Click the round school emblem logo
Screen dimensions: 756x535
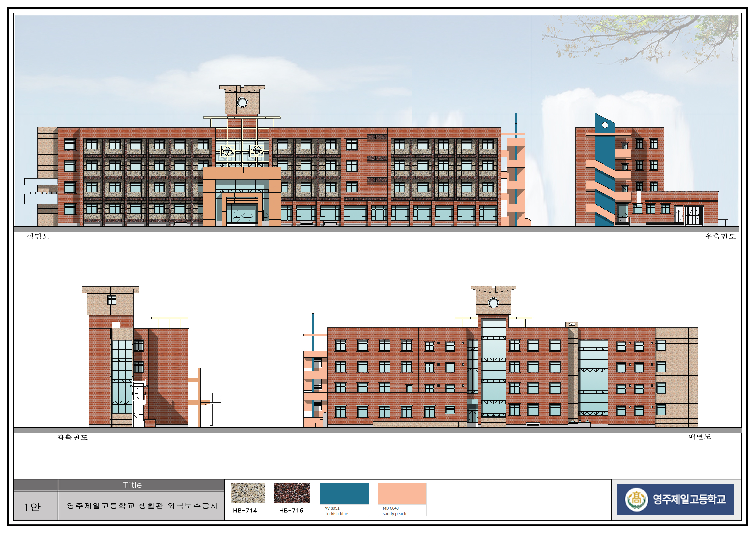click(636, 499)
